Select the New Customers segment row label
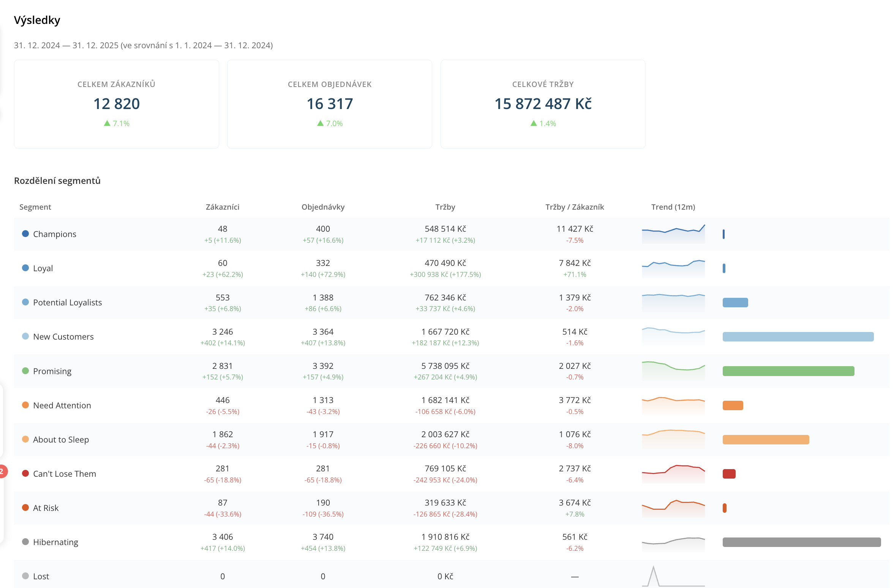This screenshot has height=588, width=894. click(x=63, y=337)
